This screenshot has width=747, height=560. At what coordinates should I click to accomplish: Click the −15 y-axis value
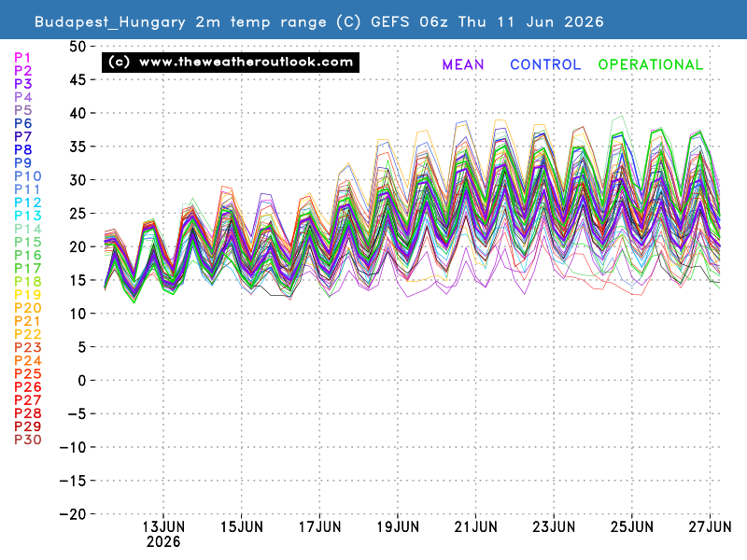73,481
